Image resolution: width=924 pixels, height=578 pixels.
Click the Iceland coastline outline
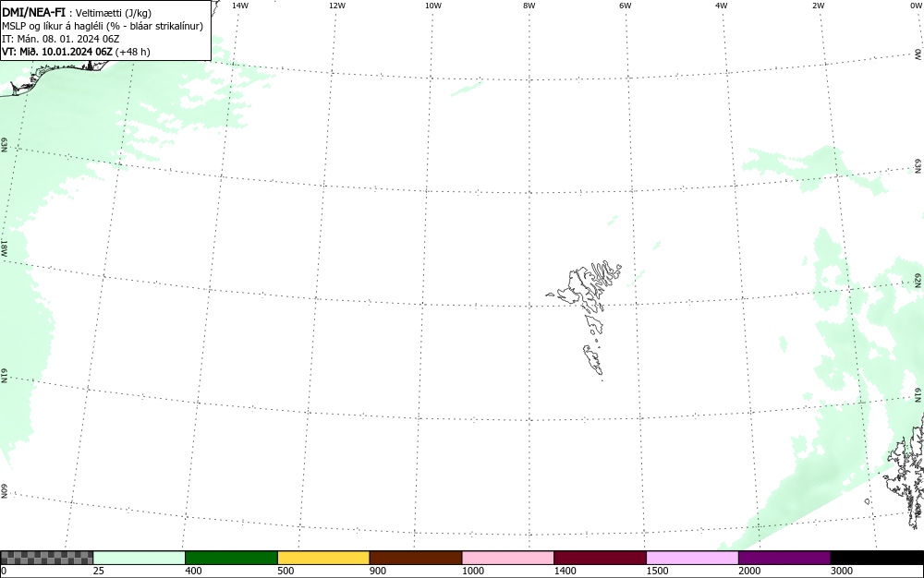(x=53, y=76)
